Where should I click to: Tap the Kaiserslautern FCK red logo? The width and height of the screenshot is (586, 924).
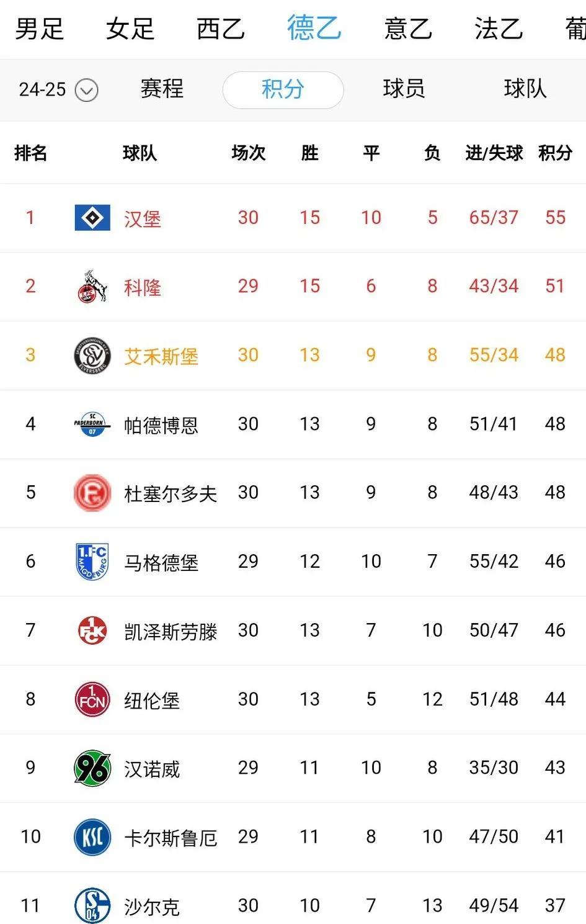(92, 630)
